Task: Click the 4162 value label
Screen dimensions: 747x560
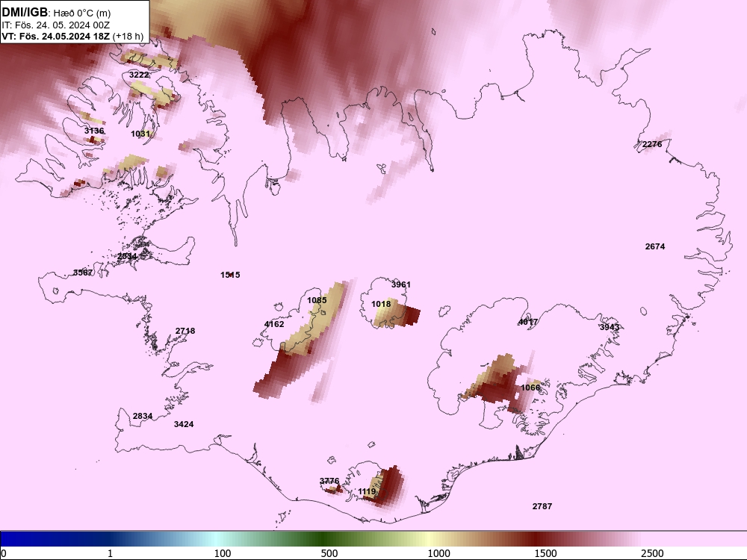Action: coord(274,324)
